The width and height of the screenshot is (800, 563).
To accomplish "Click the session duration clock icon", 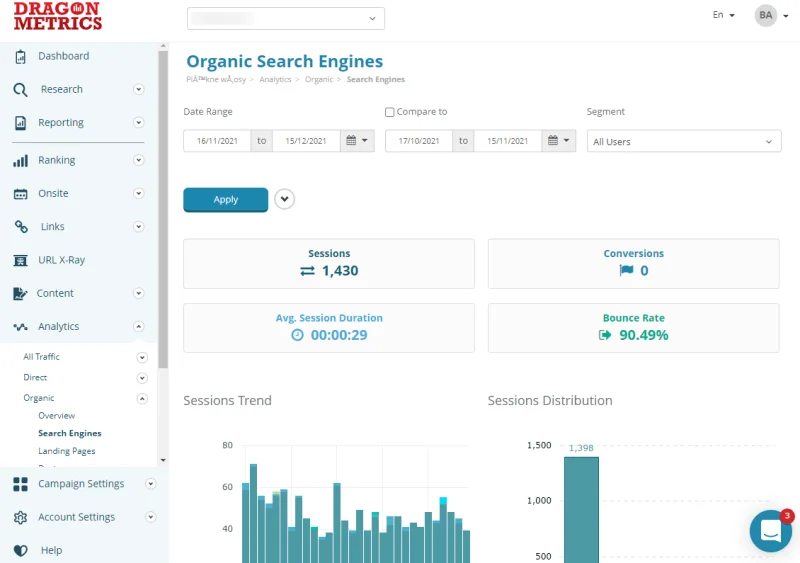I will (297, 335).
